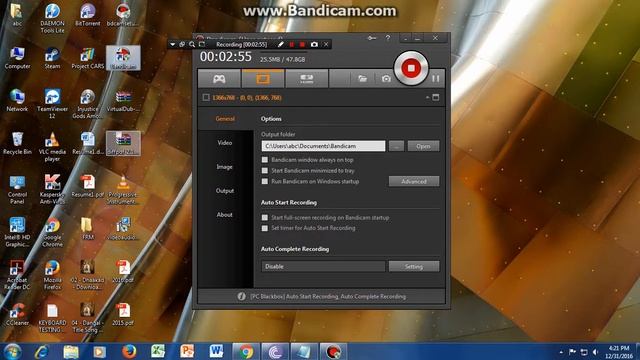Image resolution: width=640 pixels, height=360 pixels.
Task: Enable Start Bandicam minimized to tray
Action: [x=265, y=171]
